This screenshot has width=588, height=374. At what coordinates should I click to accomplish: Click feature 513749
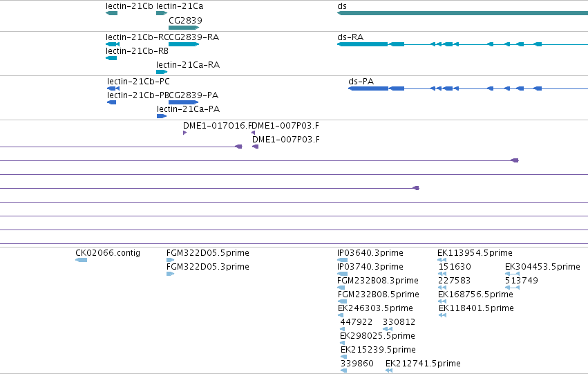pos(512,288)
